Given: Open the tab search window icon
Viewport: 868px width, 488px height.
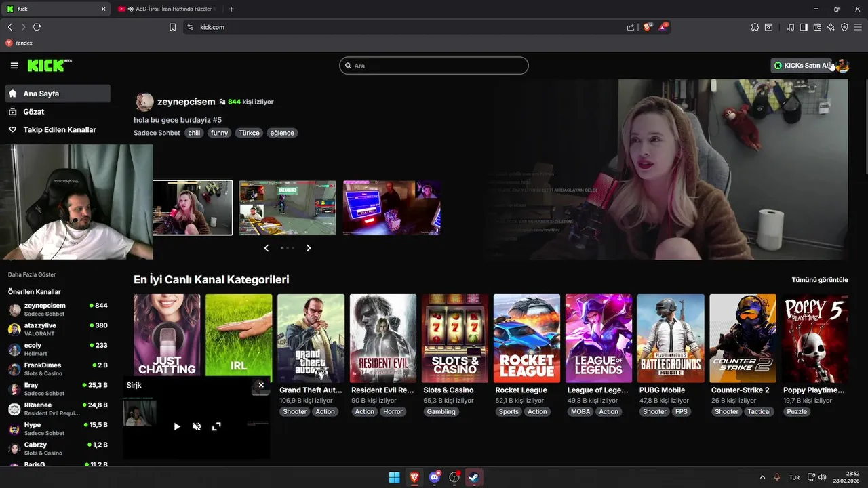Looking at the screenshot, I should [768, 27].
